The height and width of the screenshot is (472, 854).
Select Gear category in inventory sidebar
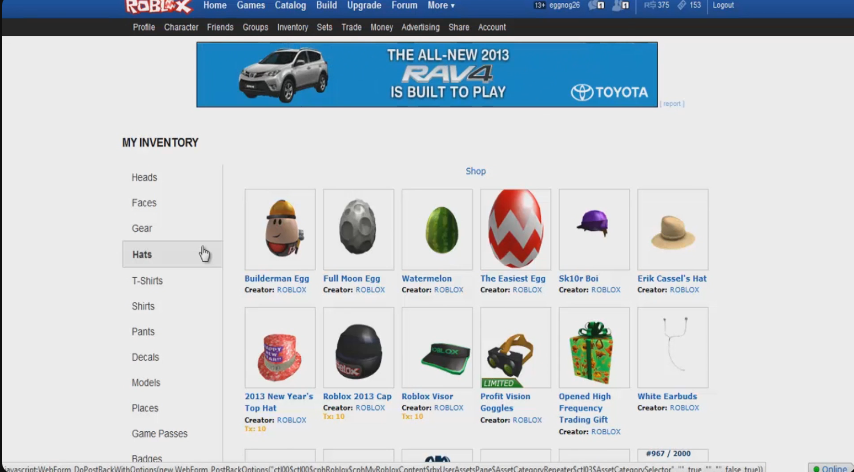point(142,229)
